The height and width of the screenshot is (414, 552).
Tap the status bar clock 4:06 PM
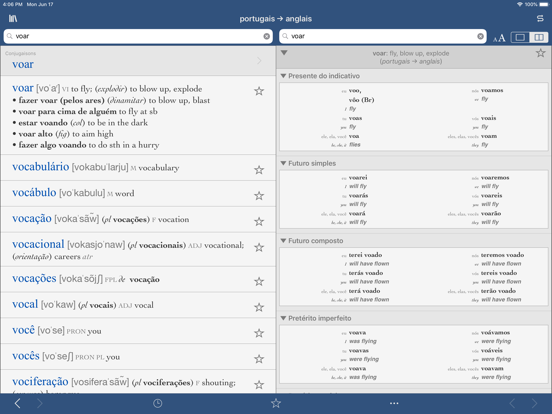pos(13,4)
